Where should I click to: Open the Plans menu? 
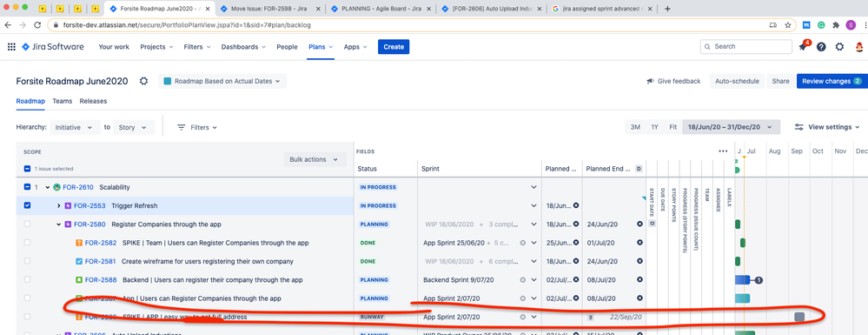321,47
